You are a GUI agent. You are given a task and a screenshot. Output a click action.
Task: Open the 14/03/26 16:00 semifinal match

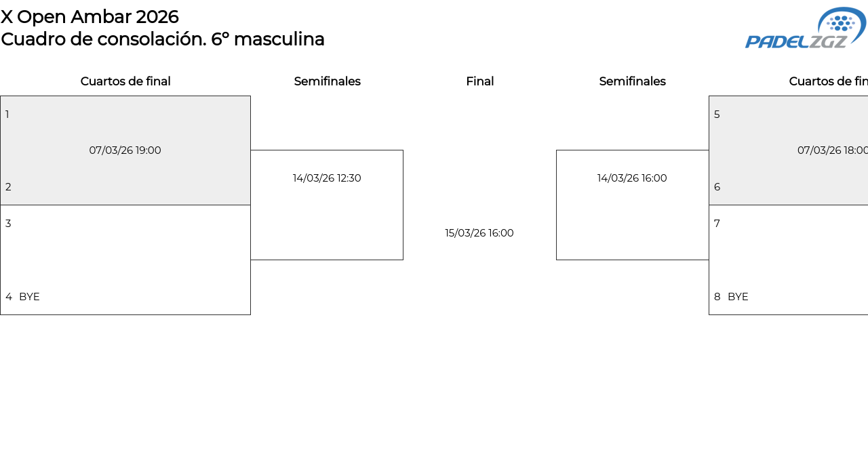coord(632,178)
